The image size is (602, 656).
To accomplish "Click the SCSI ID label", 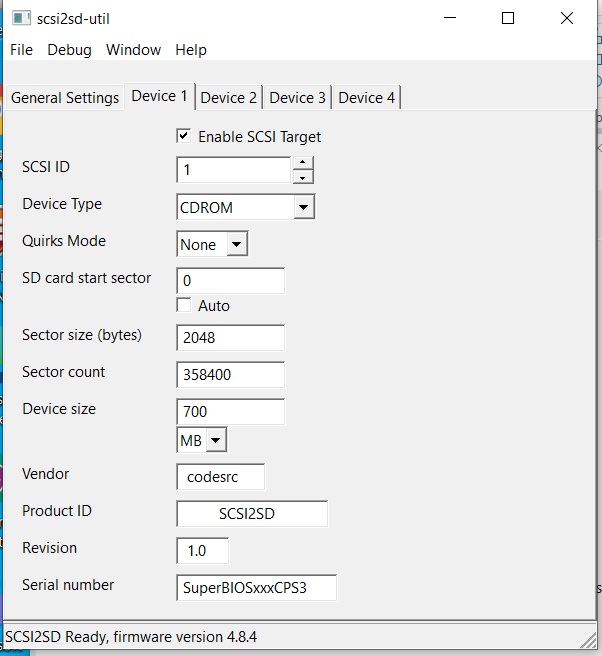I will (46, 167).
